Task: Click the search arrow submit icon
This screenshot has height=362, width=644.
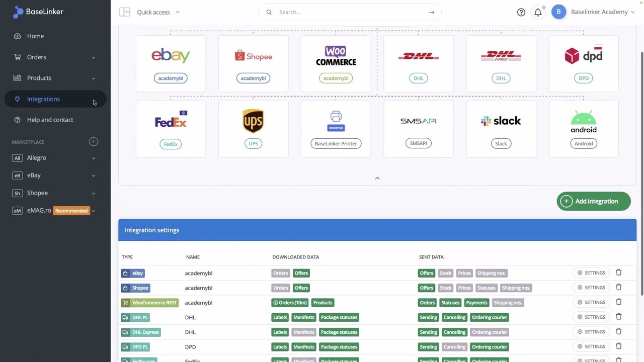Action: [x=432, y=12]
